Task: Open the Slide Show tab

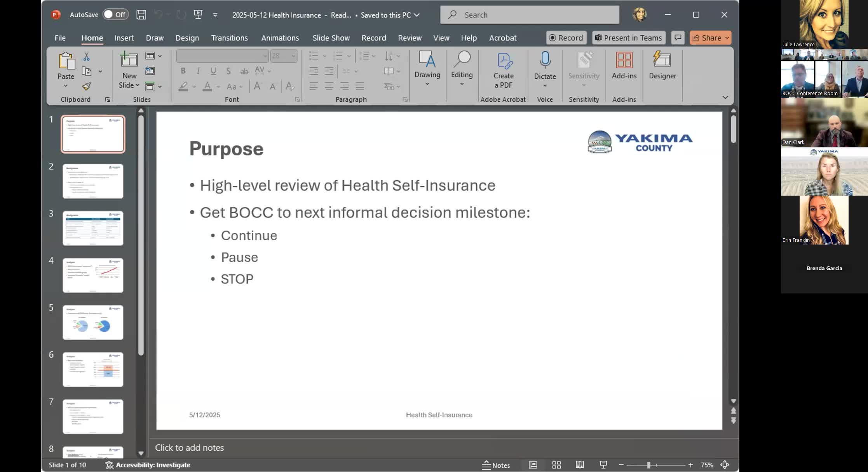Action: (331, 38)
